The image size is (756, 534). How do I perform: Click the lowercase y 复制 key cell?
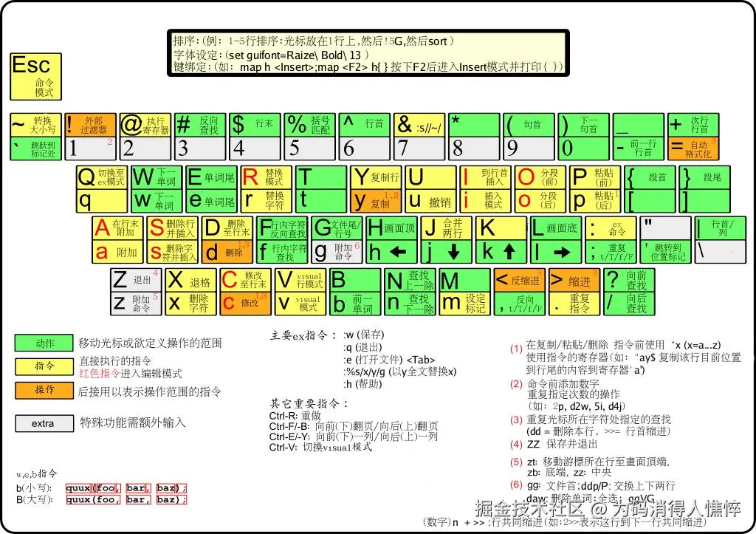coord(376,201)
